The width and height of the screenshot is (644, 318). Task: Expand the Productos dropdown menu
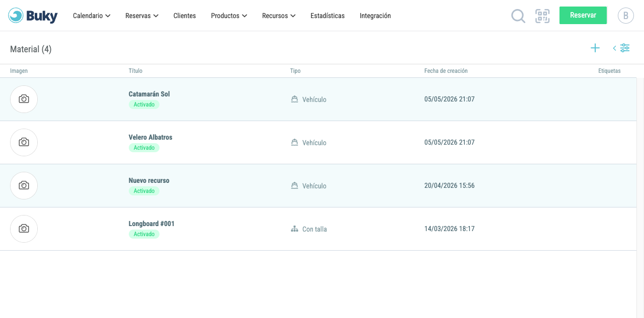coord(229,16)
